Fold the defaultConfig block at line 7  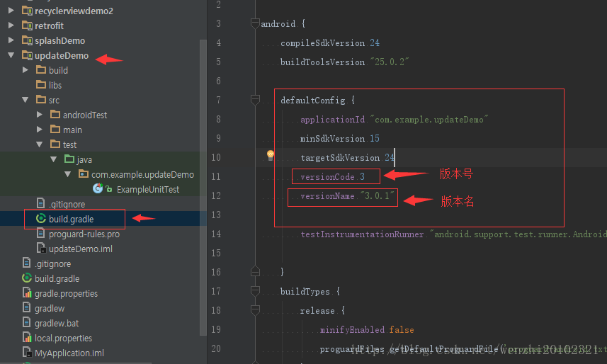(255, 100)
